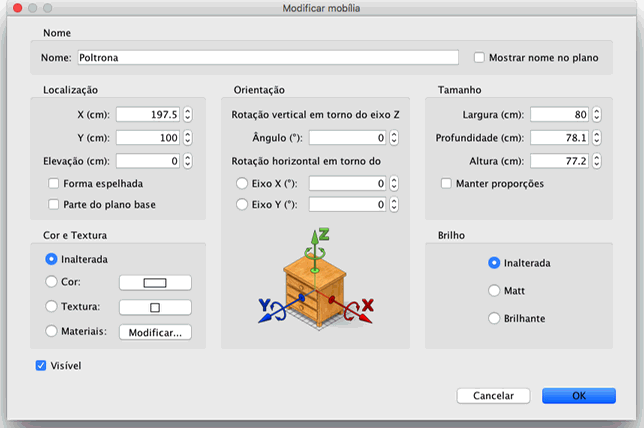Adjust the Ângulo stepper arrows
Viewport: 644px width, 428px height.
[x=393, y=138]
